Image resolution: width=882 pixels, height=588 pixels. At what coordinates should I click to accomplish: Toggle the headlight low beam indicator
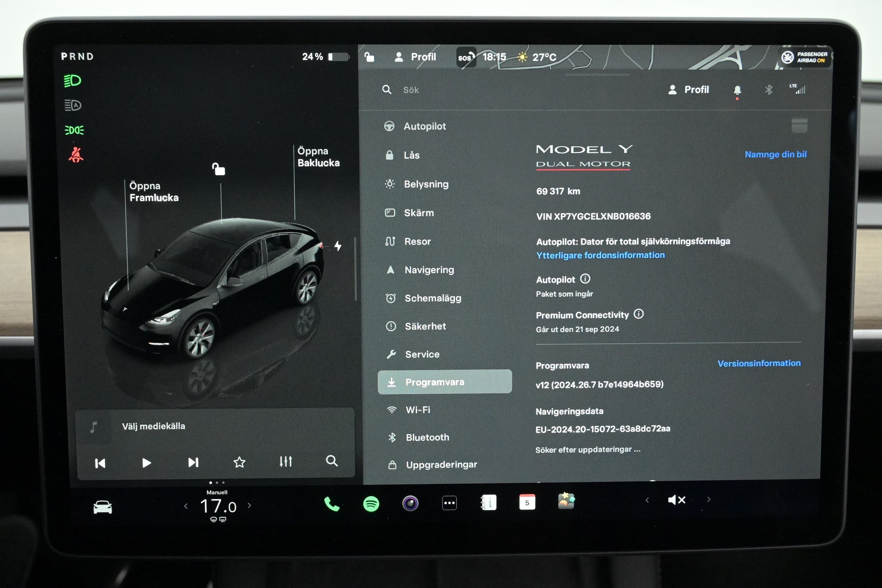point(73,81)
